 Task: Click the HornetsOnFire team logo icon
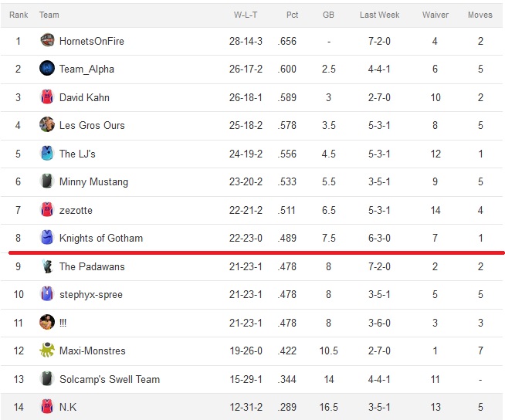coord(47,41)
